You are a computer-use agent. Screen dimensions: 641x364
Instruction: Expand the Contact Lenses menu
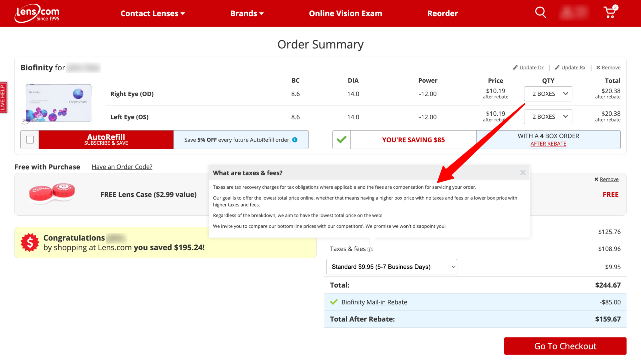click(x=153, y=13)
